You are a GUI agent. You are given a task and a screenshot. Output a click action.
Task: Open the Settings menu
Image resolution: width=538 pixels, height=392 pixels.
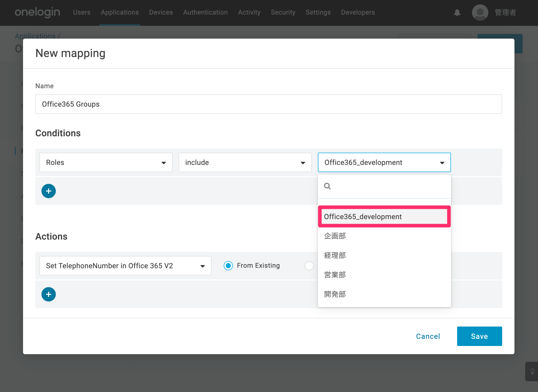point(318,12)
